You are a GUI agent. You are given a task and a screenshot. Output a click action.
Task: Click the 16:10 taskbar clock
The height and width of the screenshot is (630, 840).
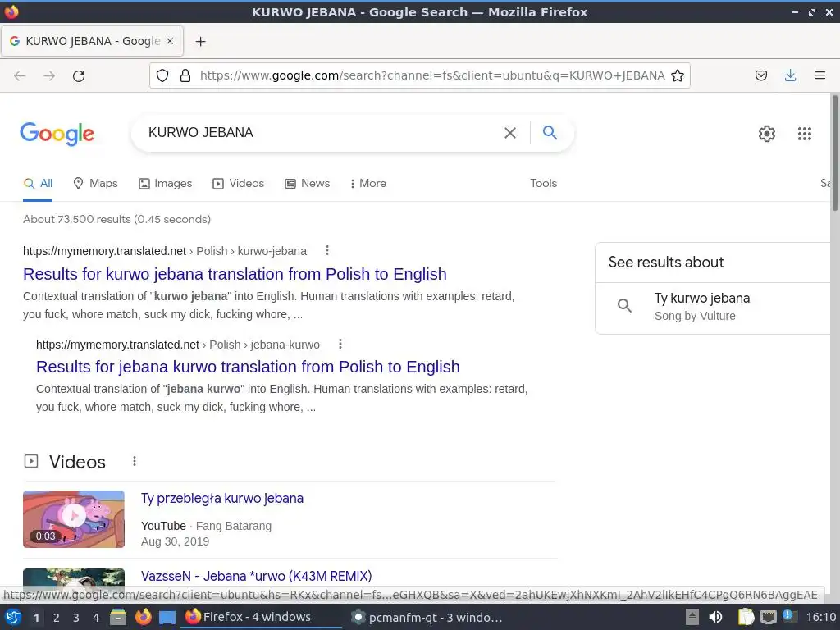(820, 618)
